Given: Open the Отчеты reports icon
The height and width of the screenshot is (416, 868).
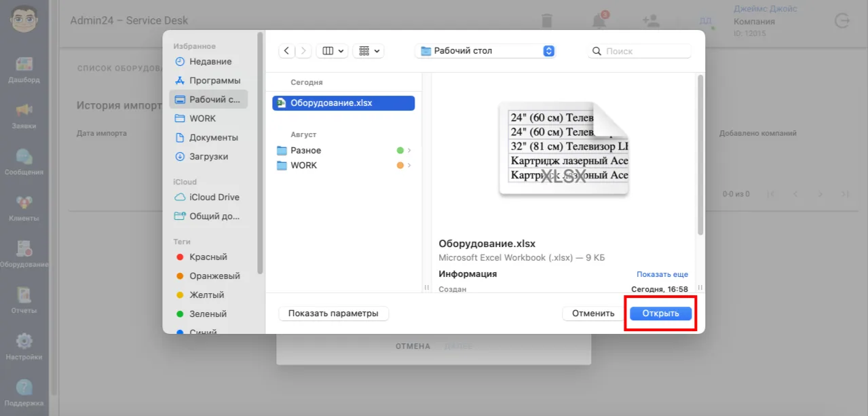Looking at the screenshot, I should 24,295.
